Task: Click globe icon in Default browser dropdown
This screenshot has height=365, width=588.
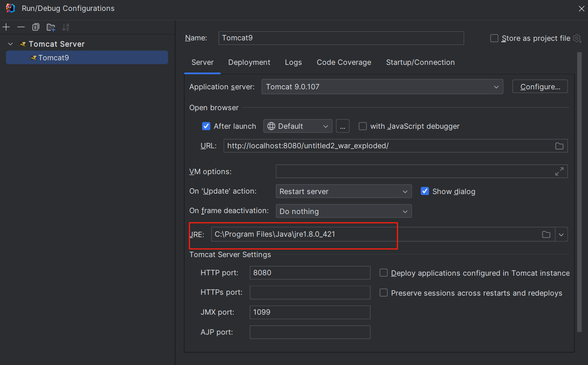Action: 271,126
